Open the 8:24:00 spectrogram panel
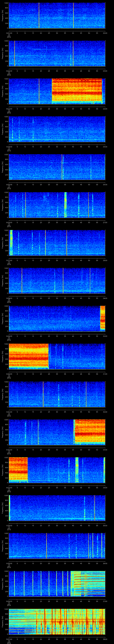 tap(57, 129)
